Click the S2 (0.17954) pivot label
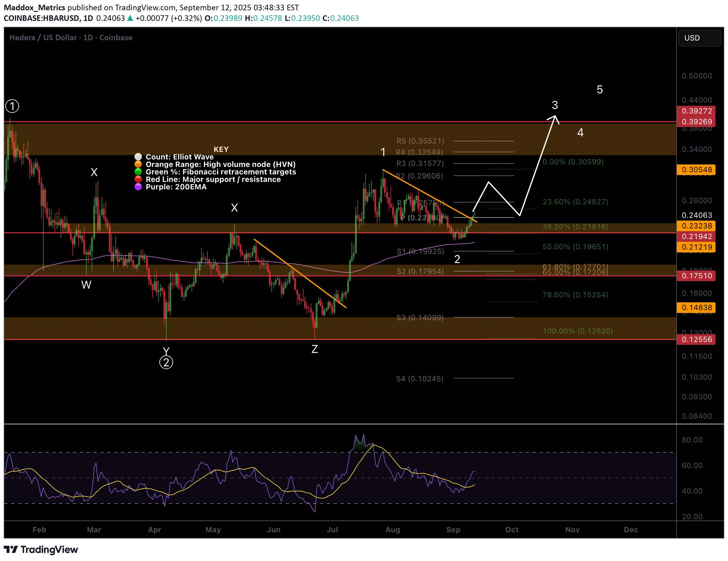 tap(420, 271)
